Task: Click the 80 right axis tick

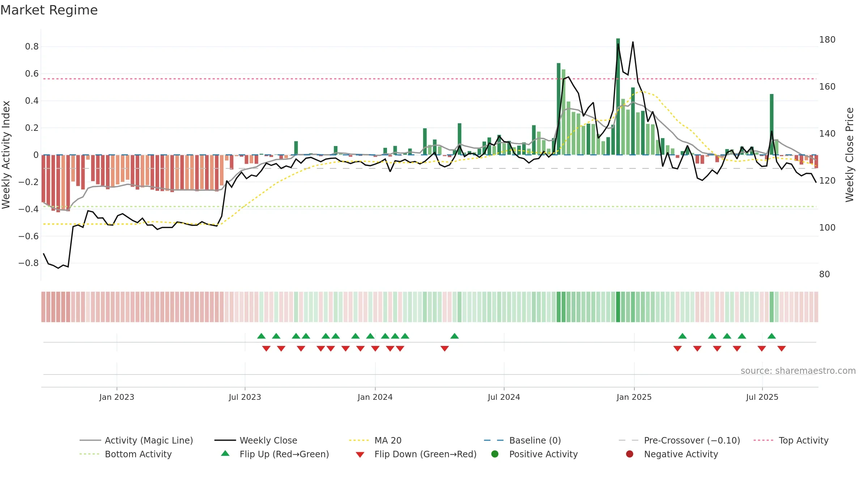Action: coord(825,274)
